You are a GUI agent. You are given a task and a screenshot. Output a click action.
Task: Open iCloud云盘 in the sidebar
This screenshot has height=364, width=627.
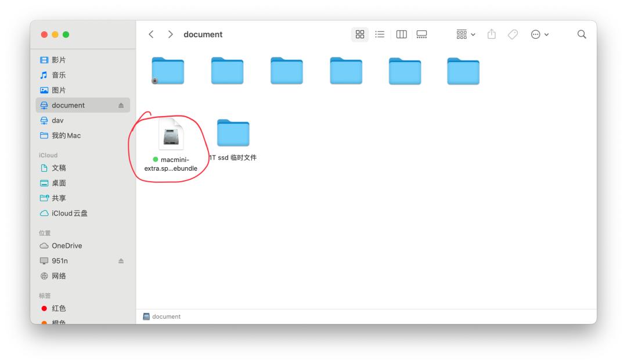[83, 213]
